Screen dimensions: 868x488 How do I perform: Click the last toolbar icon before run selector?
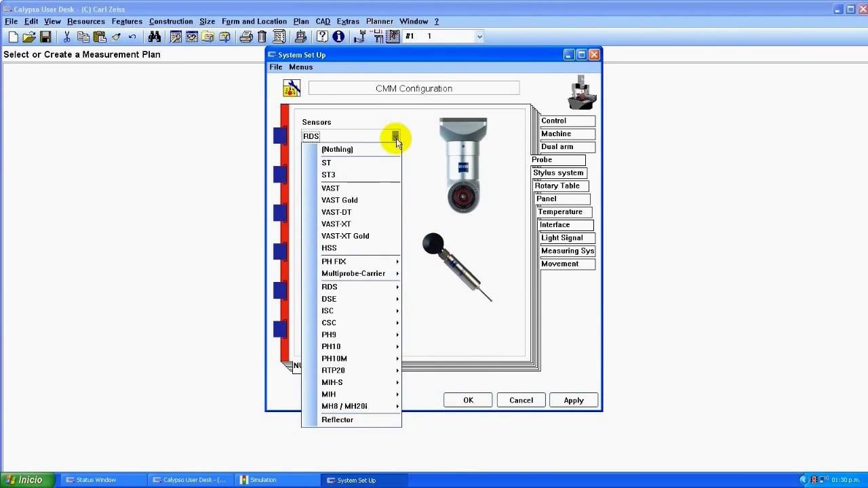(x=393, y=37)
